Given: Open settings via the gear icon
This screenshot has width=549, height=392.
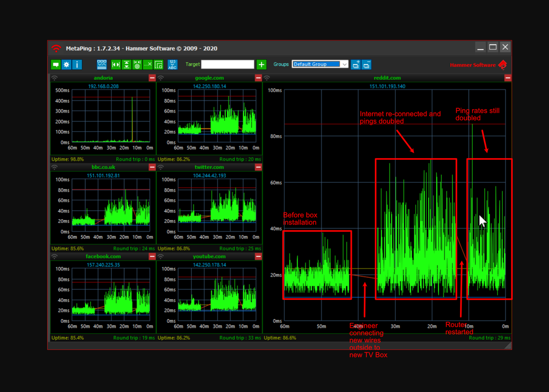Looking at the screenshot, I should [66, 65].
